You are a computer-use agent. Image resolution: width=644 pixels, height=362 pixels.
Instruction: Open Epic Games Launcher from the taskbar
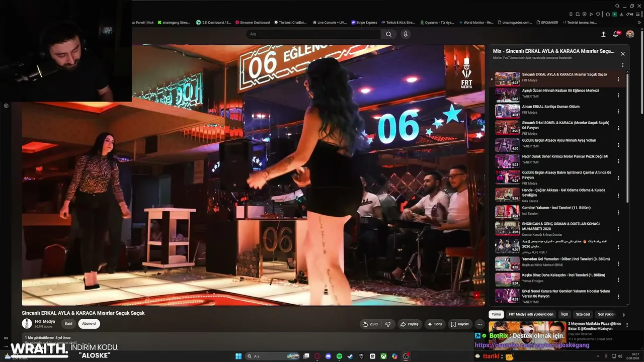coord(361,356)
